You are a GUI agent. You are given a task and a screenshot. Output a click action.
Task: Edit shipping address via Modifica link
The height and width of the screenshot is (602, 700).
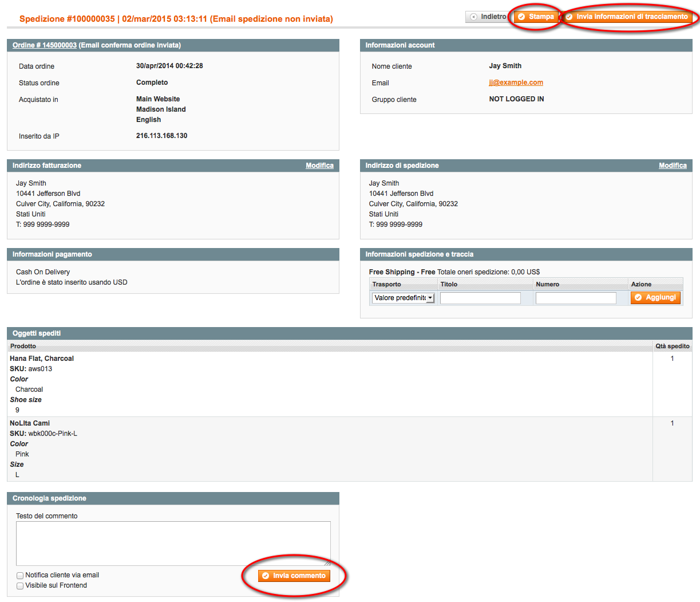[673, 166]
